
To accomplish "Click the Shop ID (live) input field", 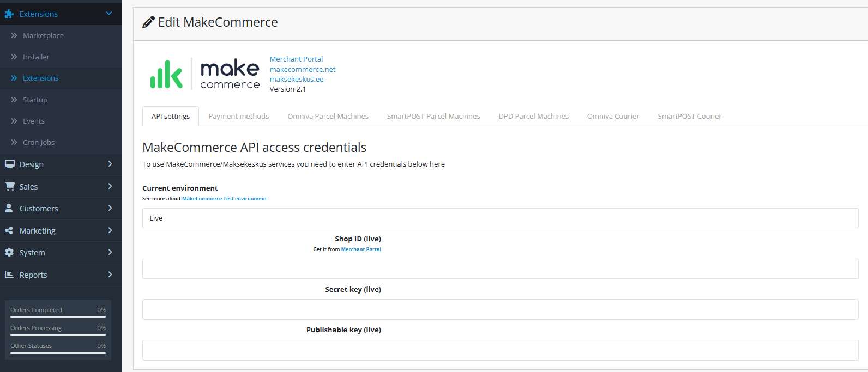I will click(500, 269).
